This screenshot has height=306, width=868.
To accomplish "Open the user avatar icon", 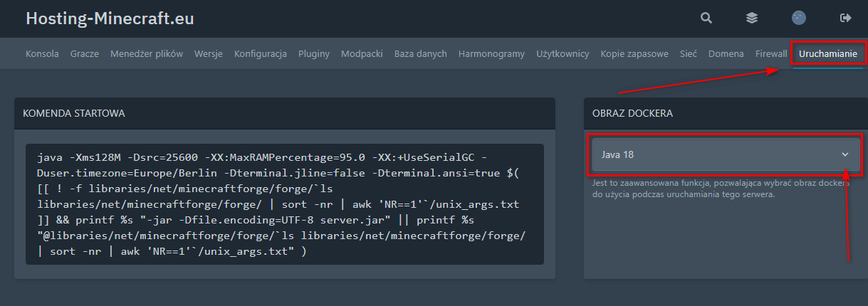I will [x=799, y=18].
